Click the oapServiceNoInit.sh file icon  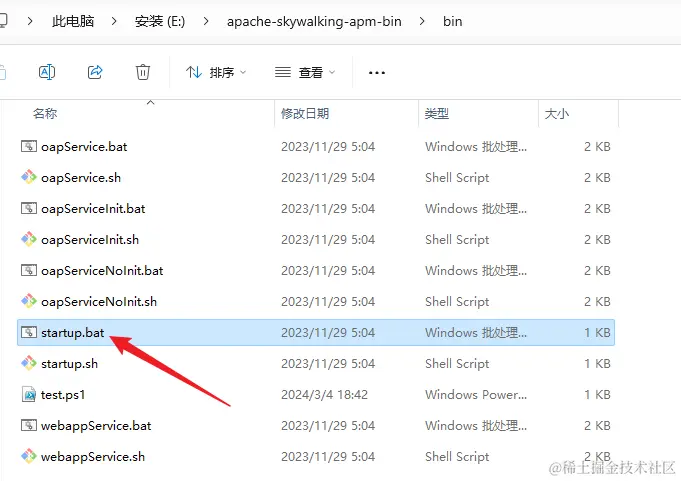point(29,301)
